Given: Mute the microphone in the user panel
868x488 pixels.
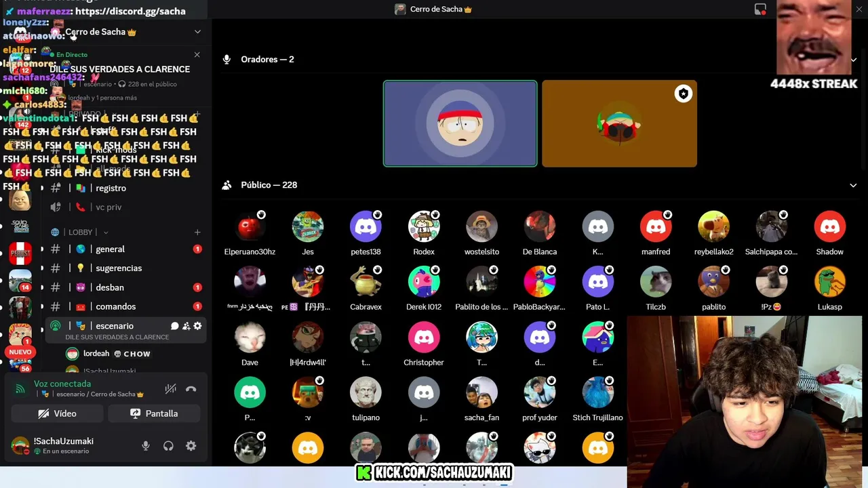Looking at the screenshot, I should pos(145,446).
